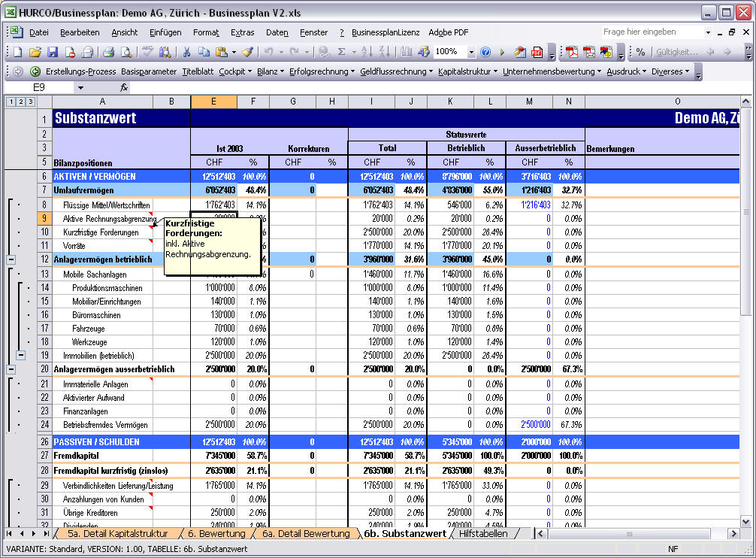Open the Chart Wizard icon
Screen dimensions: 756x558
click(x=406, y=52)
